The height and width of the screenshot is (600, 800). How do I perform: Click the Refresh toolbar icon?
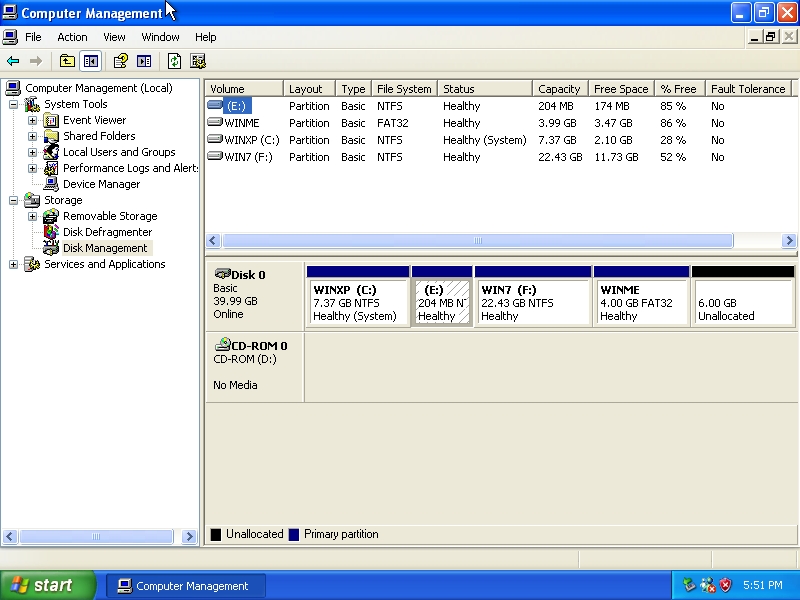coord(174,61)
